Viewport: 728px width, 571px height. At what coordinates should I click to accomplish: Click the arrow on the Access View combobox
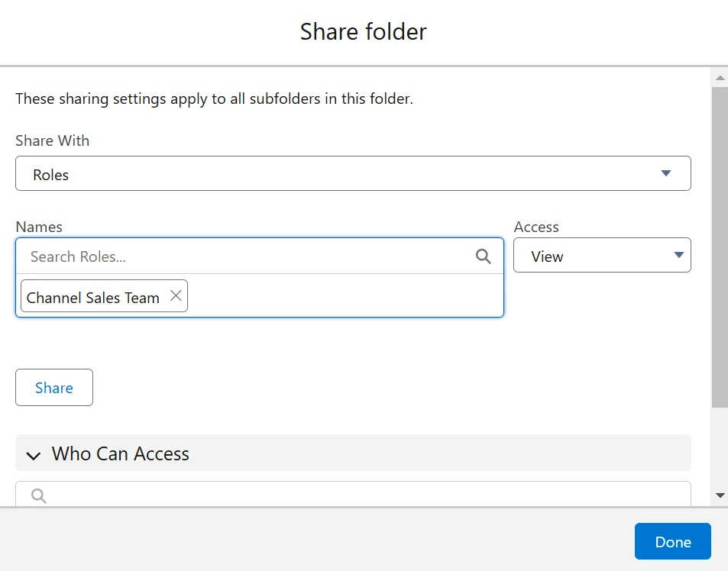pos(678,256)
